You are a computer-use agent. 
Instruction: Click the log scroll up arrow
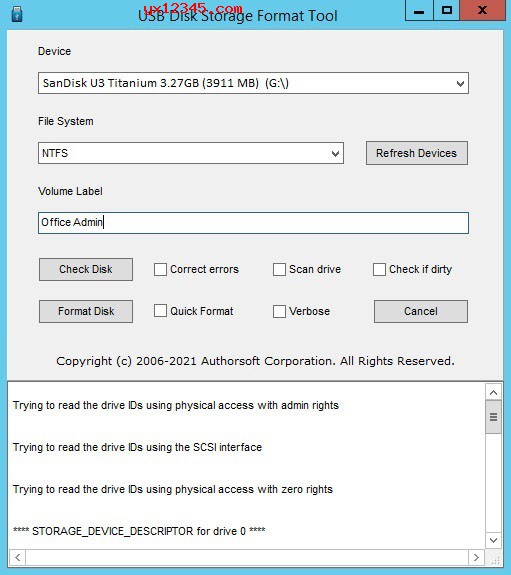[x=493, y=392]
